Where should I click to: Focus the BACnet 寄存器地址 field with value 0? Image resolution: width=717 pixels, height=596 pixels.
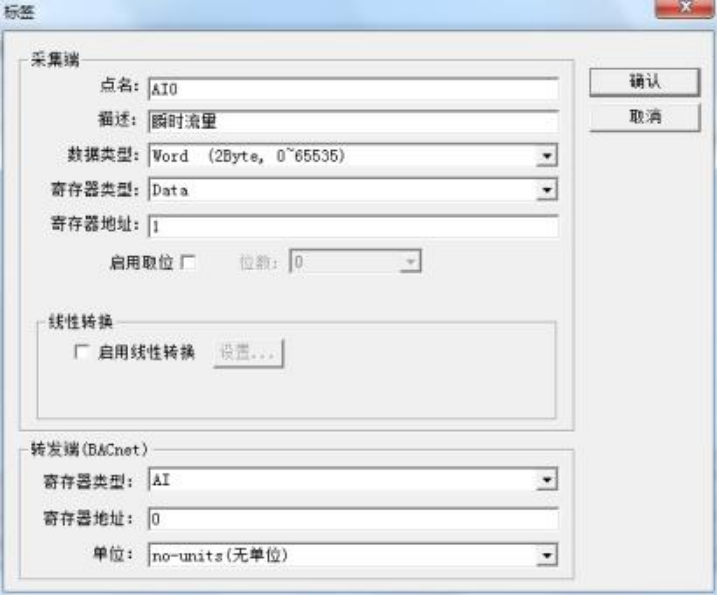[x=353, y=519]
